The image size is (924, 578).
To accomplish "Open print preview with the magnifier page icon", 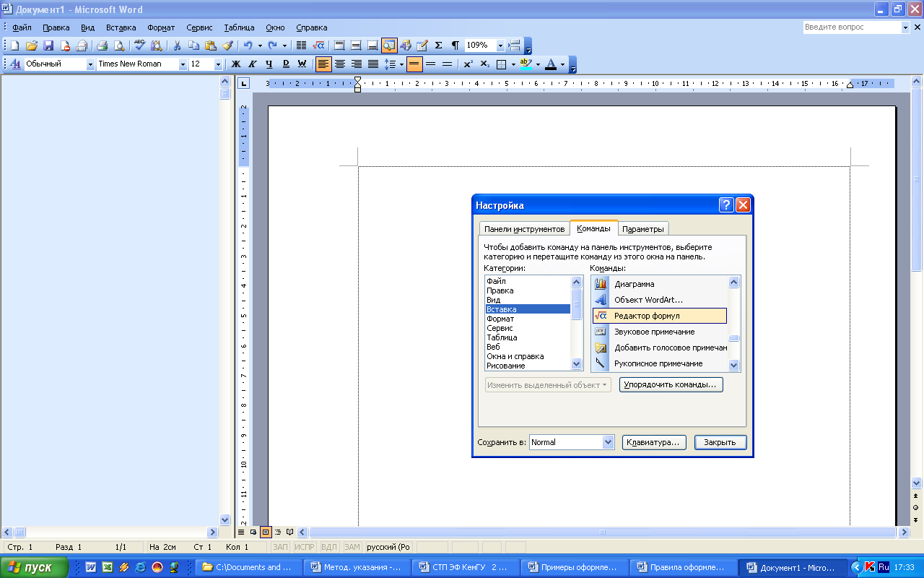I will tap(118, 46).
